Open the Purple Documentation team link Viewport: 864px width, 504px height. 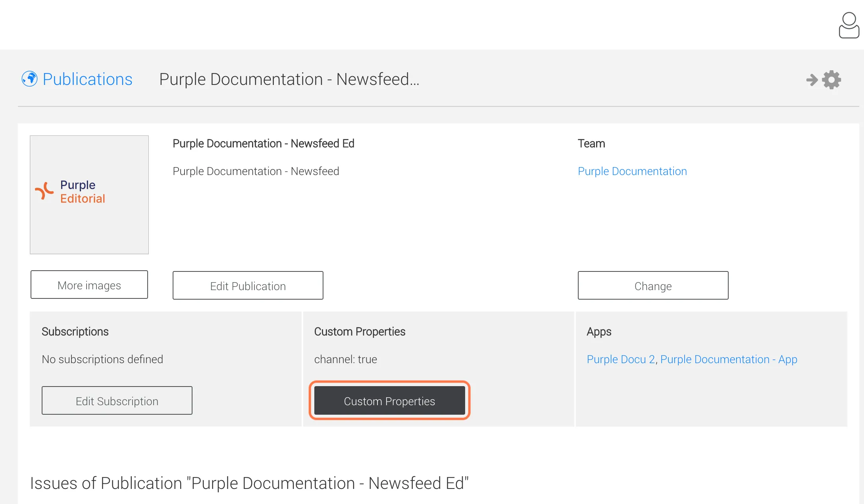[x=632, y=171]
